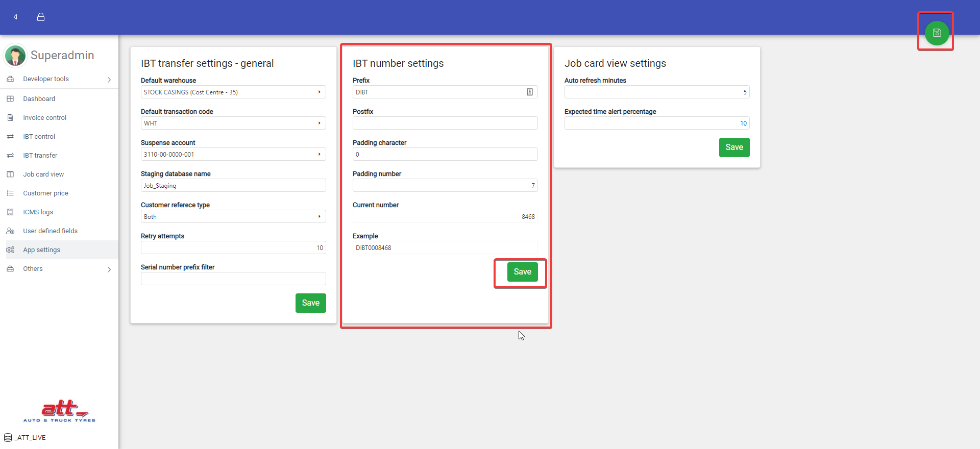Expand the Others sidebar section
The width and height of the screenshot is (980, 449).
109,269
